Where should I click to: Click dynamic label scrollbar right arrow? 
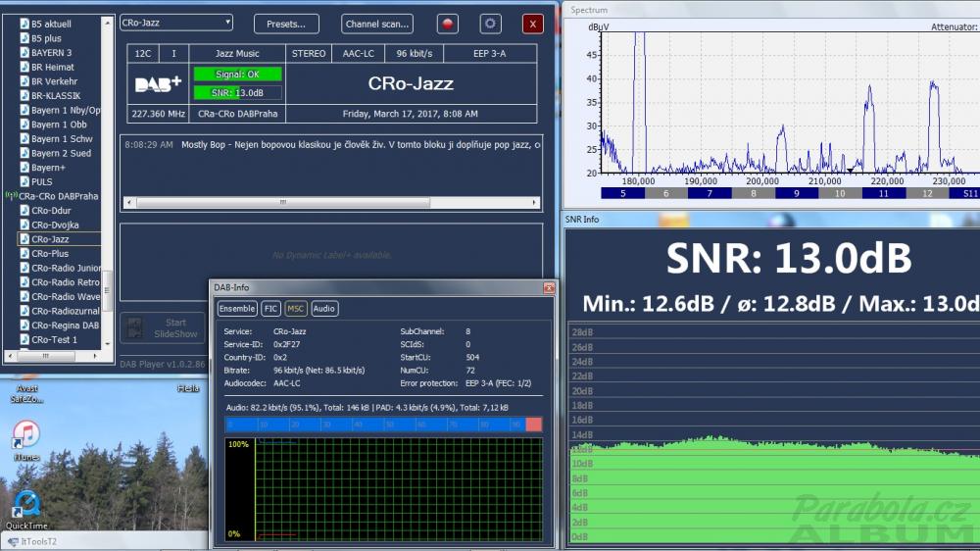tap(535, 203)
